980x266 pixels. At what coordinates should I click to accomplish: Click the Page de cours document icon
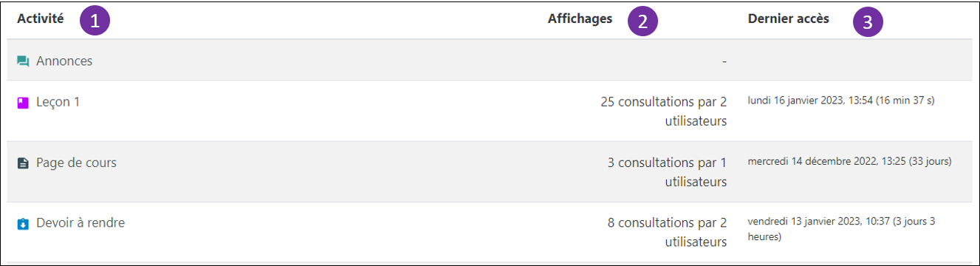(23, 163)
